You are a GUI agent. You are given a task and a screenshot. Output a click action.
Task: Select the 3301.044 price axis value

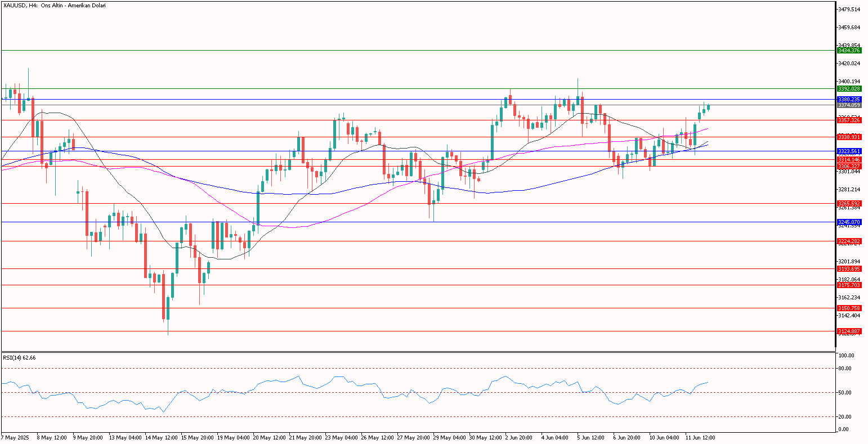pyautogui.click(x=849, y=171)
